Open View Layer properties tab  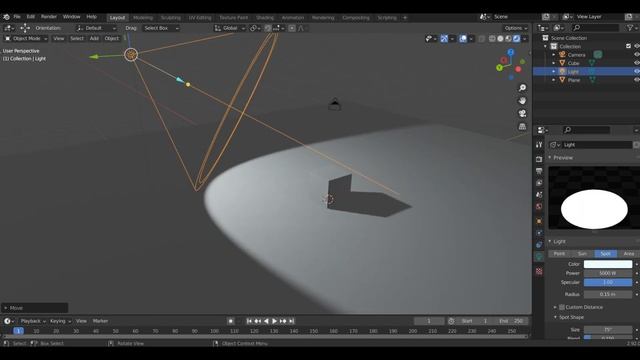(539, 183)
